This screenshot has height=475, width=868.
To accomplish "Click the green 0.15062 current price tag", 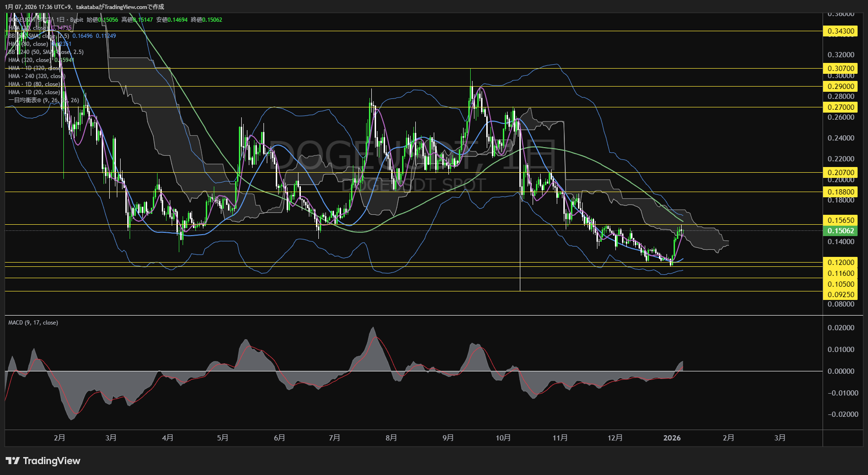I will click(841, 231).
